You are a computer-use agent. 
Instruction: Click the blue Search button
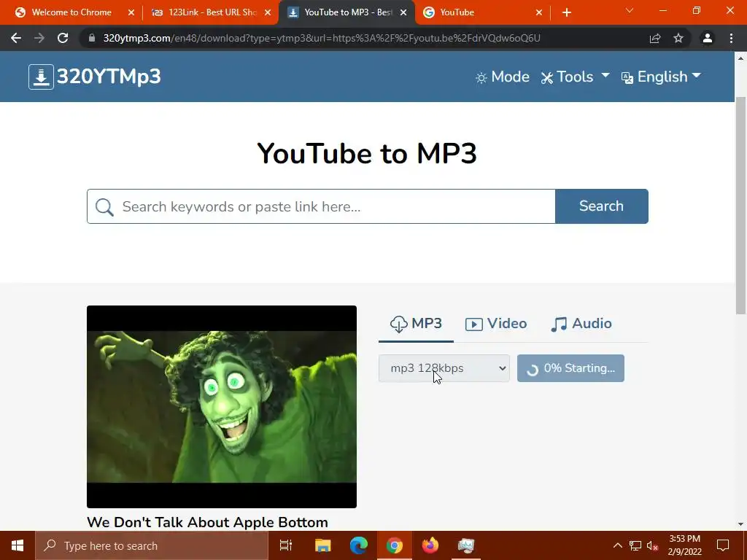(x=601, y=206)
